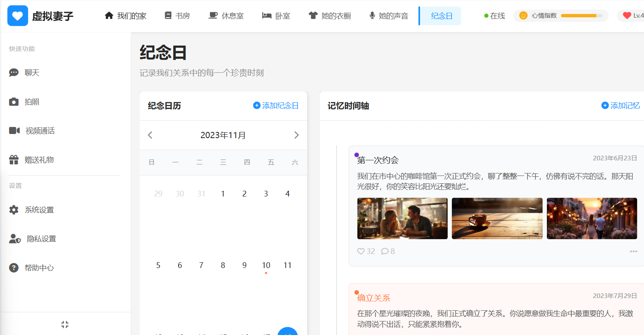Select November 6 in calendar
The height and width of the screenshot is (335, 644).
pyautogui.click(x=180, y=265)
